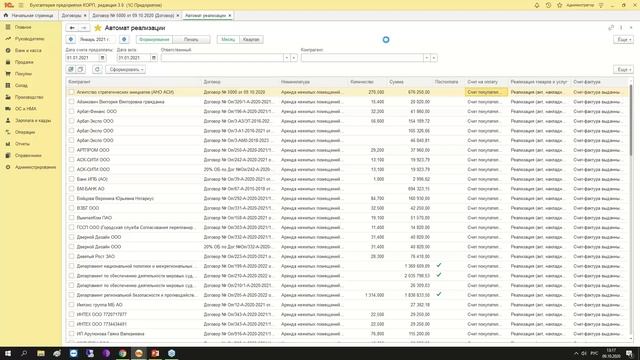Image resolution: width=640 pixels, height=360 pixels.
Task: Shift period to the next month
Action: click(124, 40)
